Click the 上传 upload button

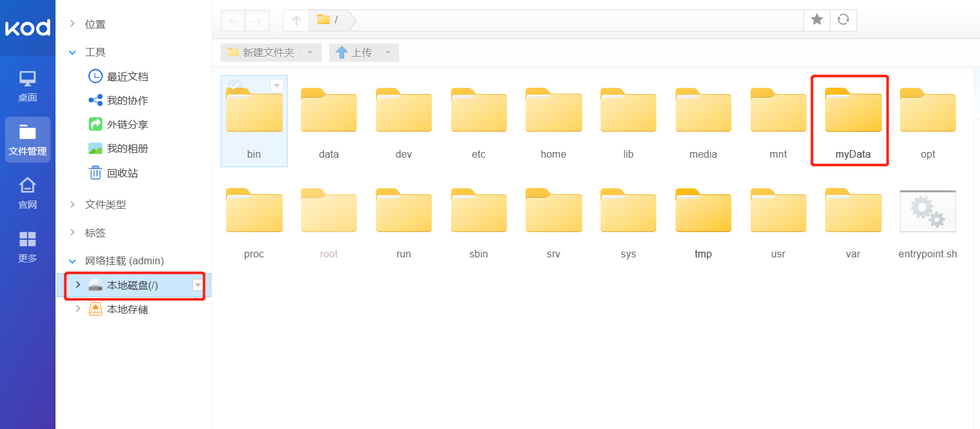tap(354, 52)
